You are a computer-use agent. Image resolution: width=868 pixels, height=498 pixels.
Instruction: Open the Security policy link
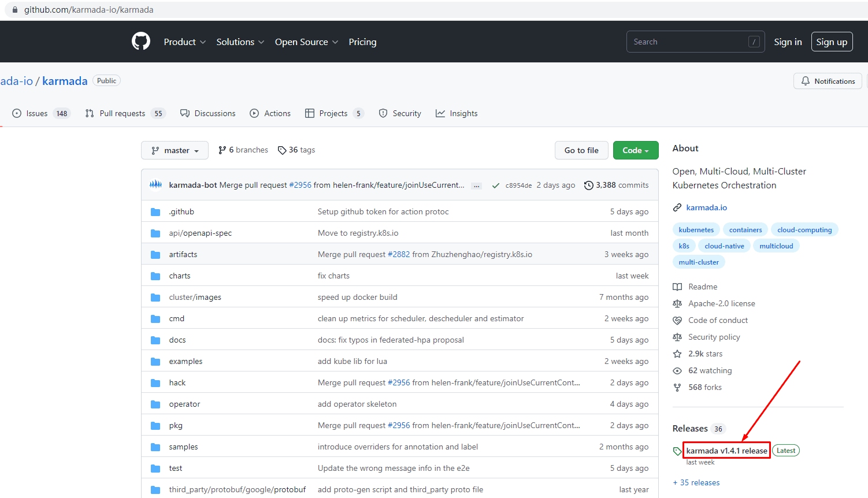[x=714, y=337]
